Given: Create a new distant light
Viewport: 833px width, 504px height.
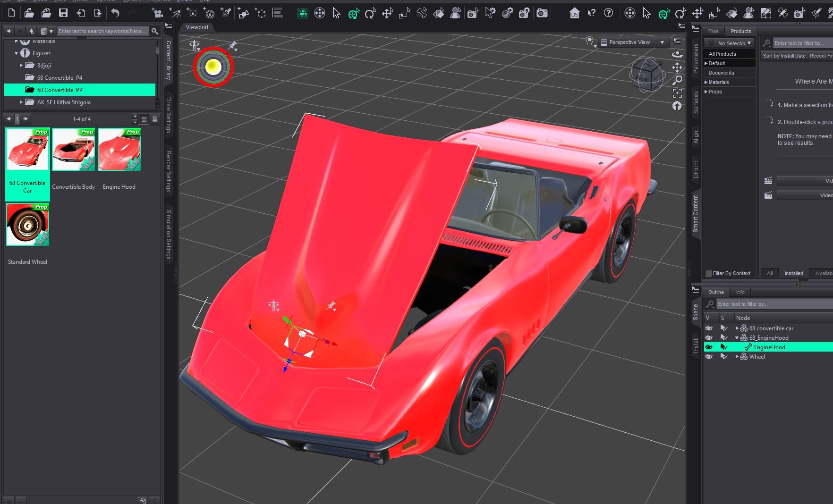Looking at the screenshot, I should click(175, 13).
